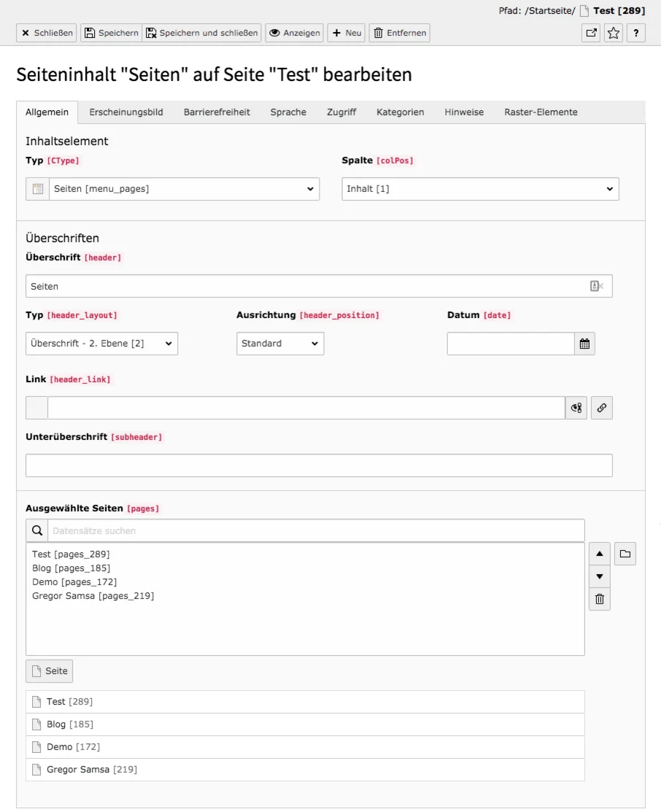Remove a selected page via trash icon
The width and height of the screenshot is (661, 812).
coord(599,599)
